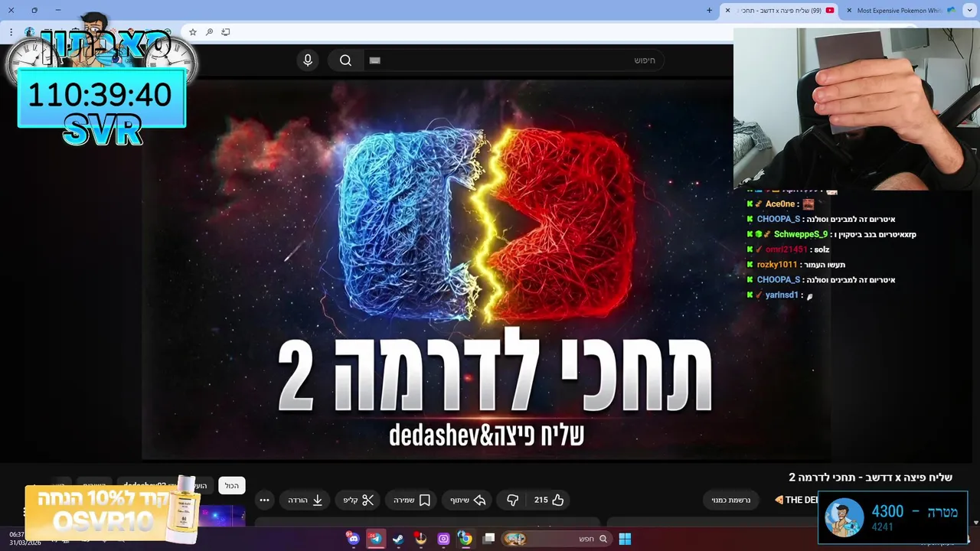Image resolution: width=980 pixels, height=551 pixels.
Task: Expand the Chrome tab search chevron
Action: (969, 11)
